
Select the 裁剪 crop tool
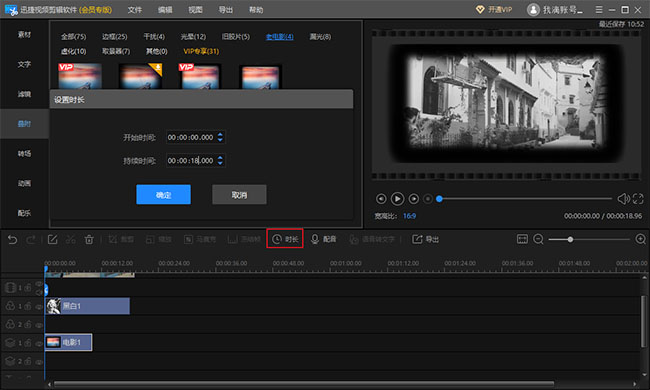click(x=121, y=240)
